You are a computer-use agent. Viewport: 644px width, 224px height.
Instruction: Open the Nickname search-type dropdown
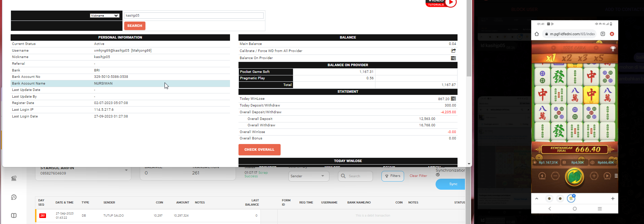point(104,16)
